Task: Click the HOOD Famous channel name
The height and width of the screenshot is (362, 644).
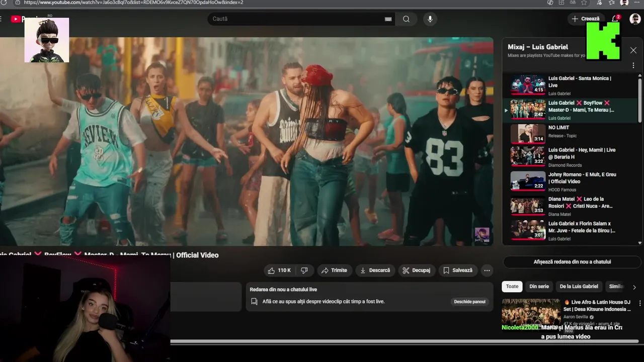Action: click(562, 190)
